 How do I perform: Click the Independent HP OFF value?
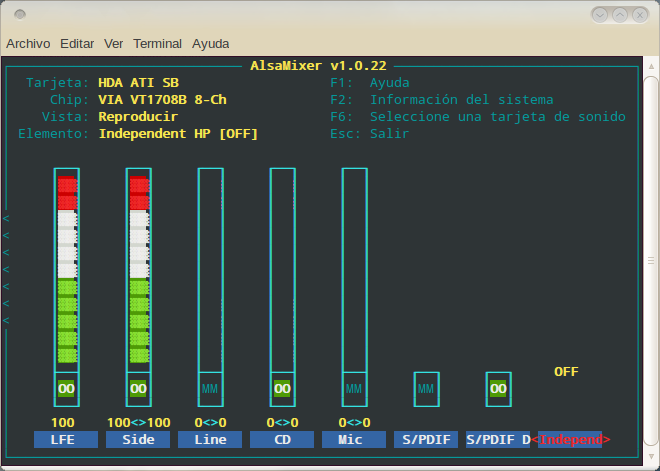pos(566,372)
